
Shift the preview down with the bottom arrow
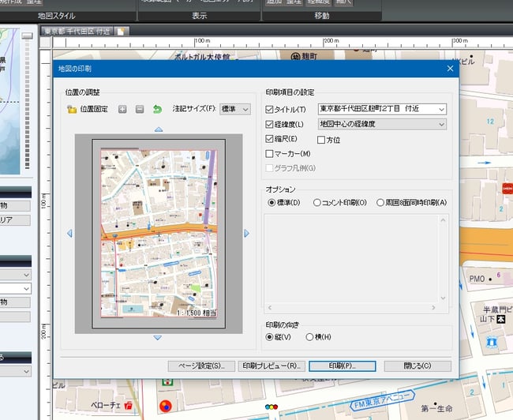click(158, 338)
